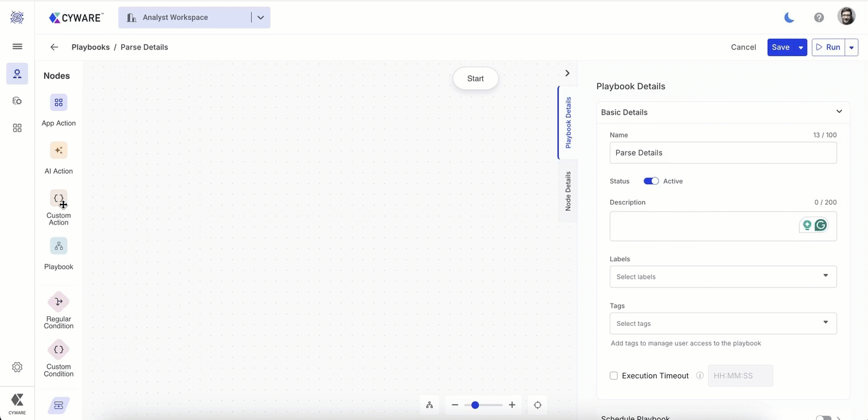Screen dimensions: 868x420
Task: Select the Custom Condition node icon
Action: (59, 349)
